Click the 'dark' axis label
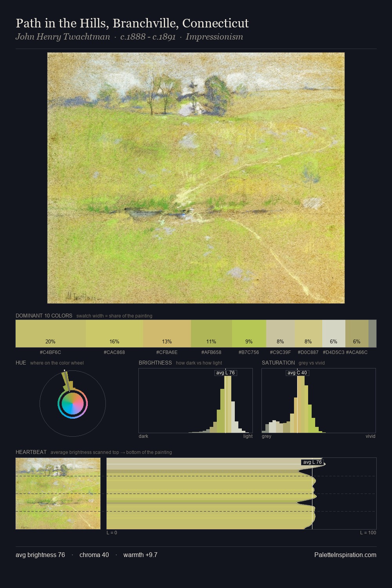Viewport: 392px width, 588px height. (143, 436)
